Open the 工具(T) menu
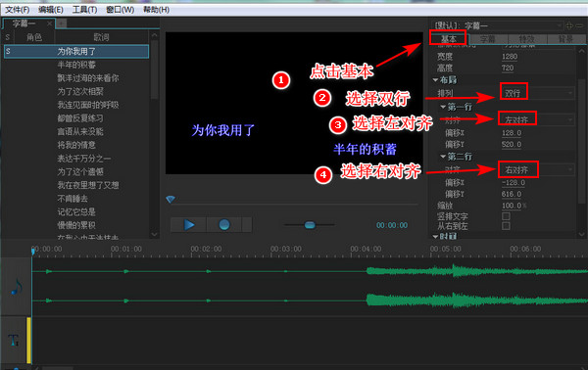 tap(84, 10)
